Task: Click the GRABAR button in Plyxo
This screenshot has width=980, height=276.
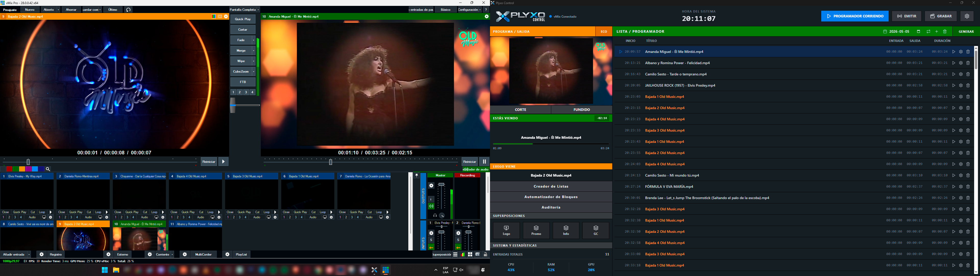Action: (941, 16)
